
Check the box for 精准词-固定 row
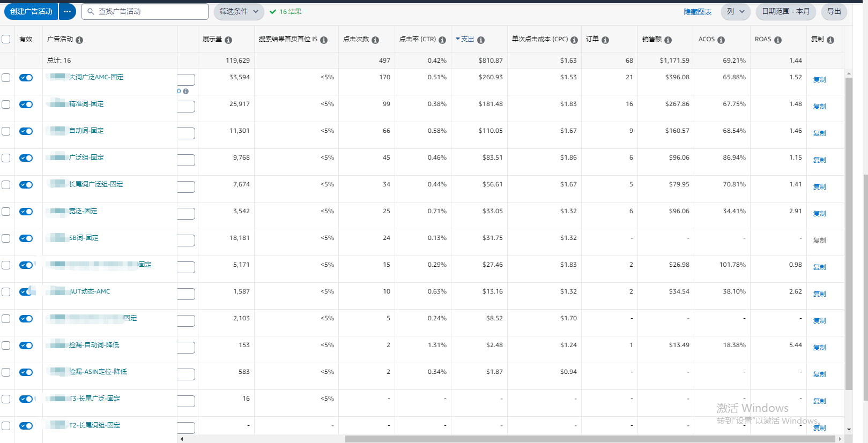point(6,104)
